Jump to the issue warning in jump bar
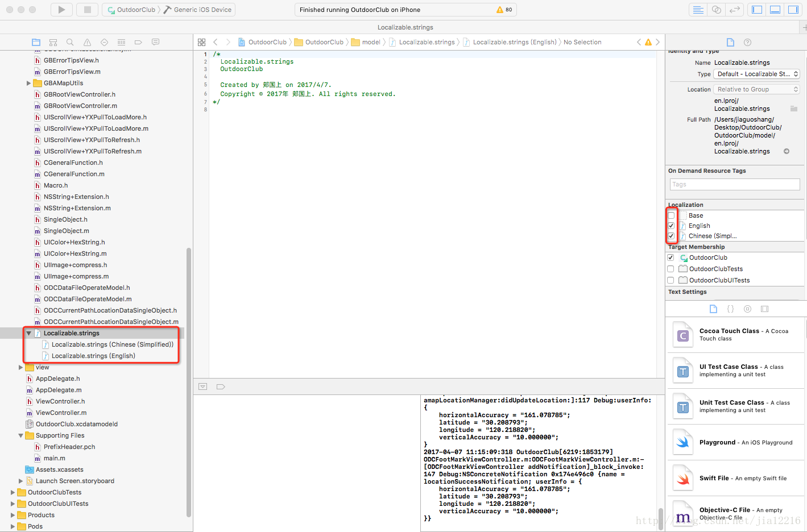Screen dimensions: 807x532 click(648, 42)
